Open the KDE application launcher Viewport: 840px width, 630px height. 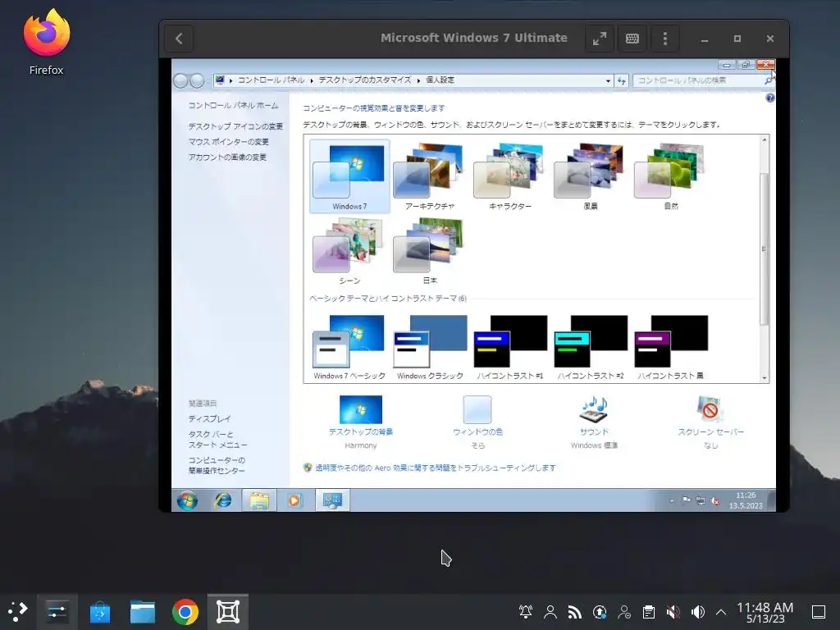(x=18, y=612)
